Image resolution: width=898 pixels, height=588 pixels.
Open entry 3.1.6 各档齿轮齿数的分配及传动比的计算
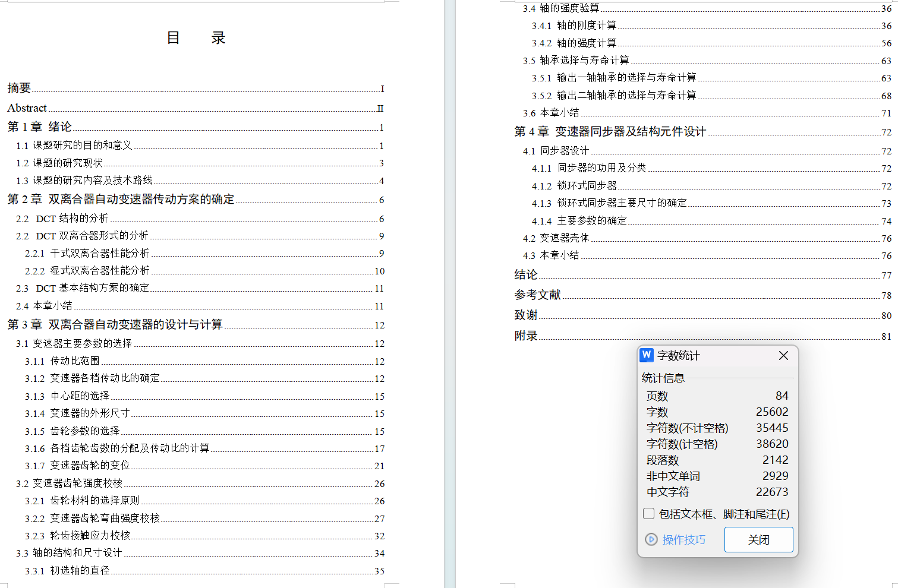(x=204, y=448)
